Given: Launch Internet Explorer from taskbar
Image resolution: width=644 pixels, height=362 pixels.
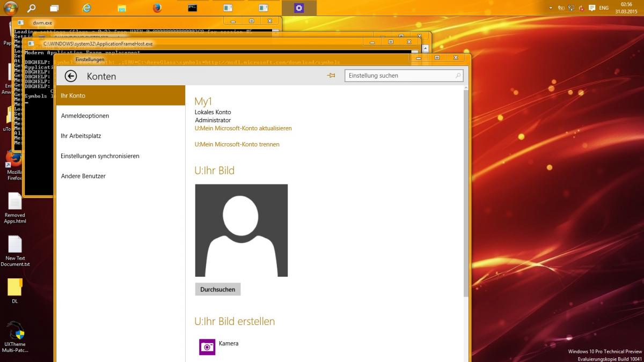Looking at the screenshot, I should point(86,8).
